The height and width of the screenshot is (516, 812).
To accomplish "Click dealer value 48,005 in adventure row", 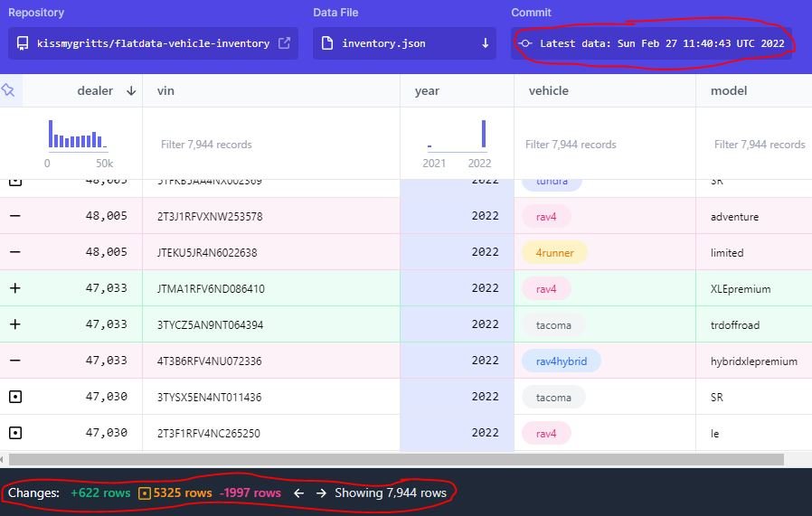I will (106, 216).
